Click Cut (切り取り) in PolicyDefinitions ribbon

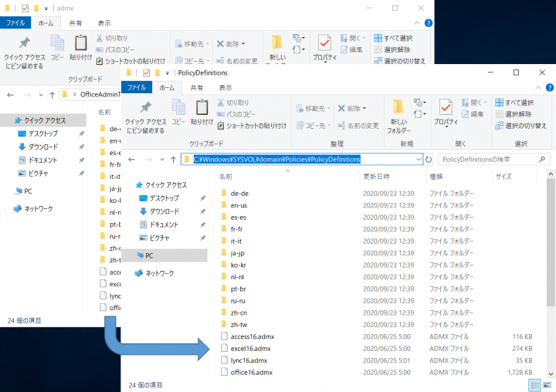tap(233, 103)
